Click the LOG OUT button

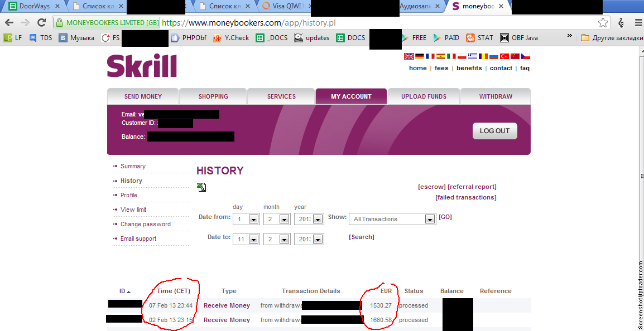tap(495, 131)
